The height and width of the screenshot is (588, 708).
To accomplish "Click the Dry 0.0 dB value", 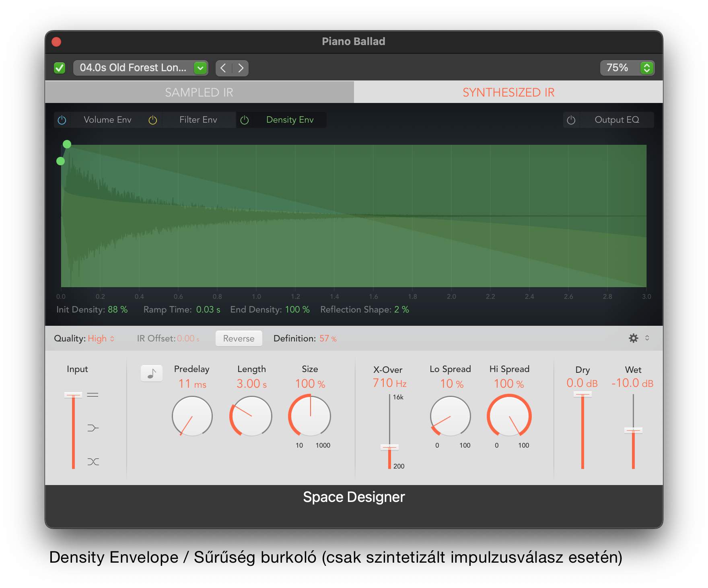I will [x=582, y=383].
